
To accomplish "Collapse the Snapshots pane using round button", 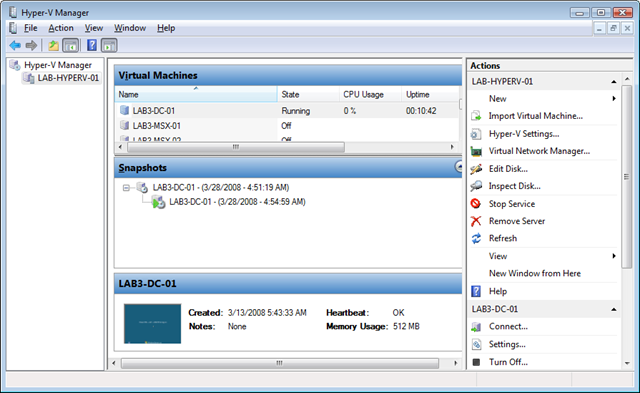I will point(459,167).
